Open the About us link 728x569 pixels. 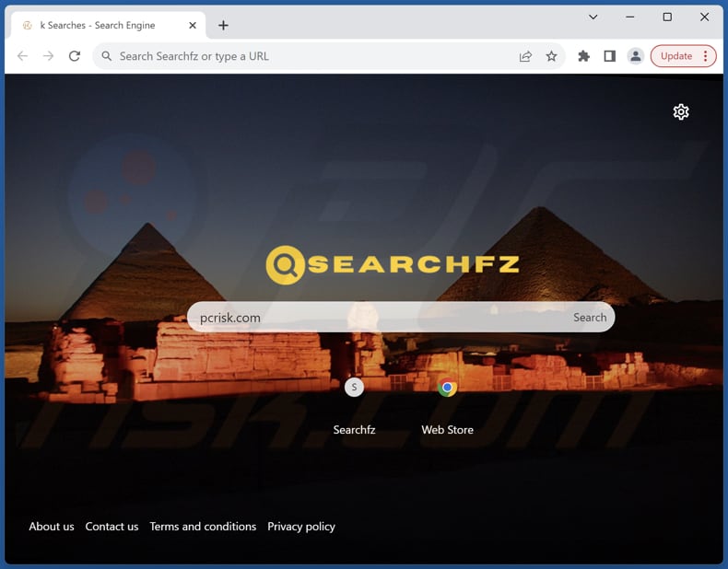(52, 527)
